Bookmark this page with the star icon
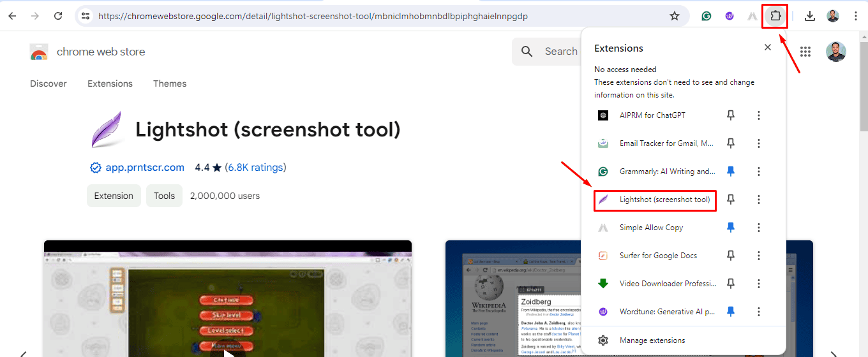This screenshot has width=868, height=357. (x=675, y=16)
